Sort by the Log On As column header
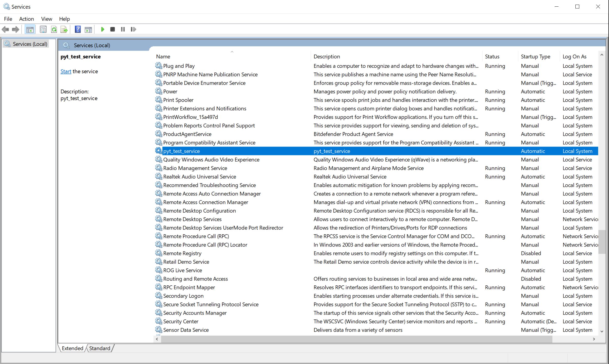 (580, 57)
